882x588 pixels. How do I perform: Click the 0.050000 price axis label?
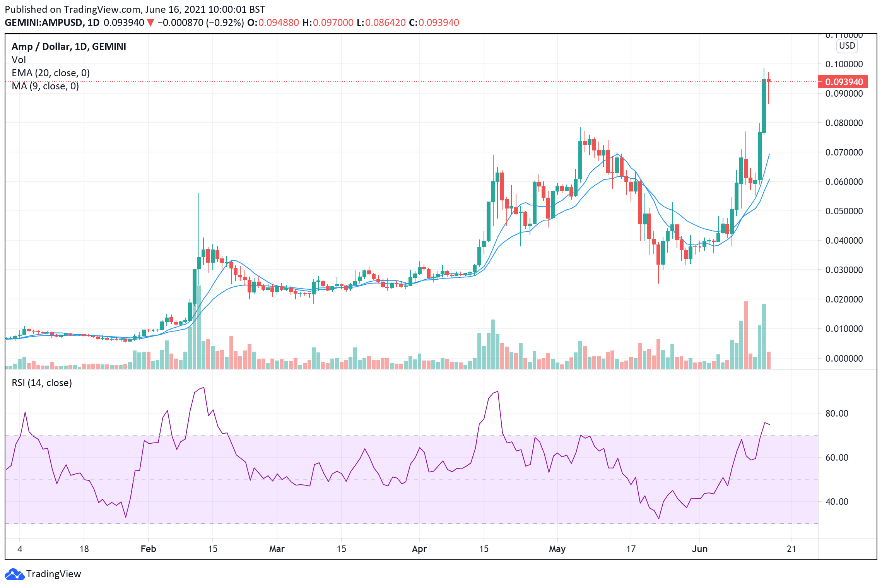[844, 211]
